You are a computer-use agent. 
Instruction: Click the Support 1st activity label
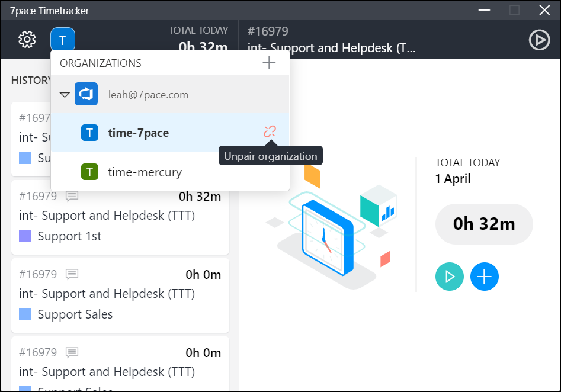(69, 236)
